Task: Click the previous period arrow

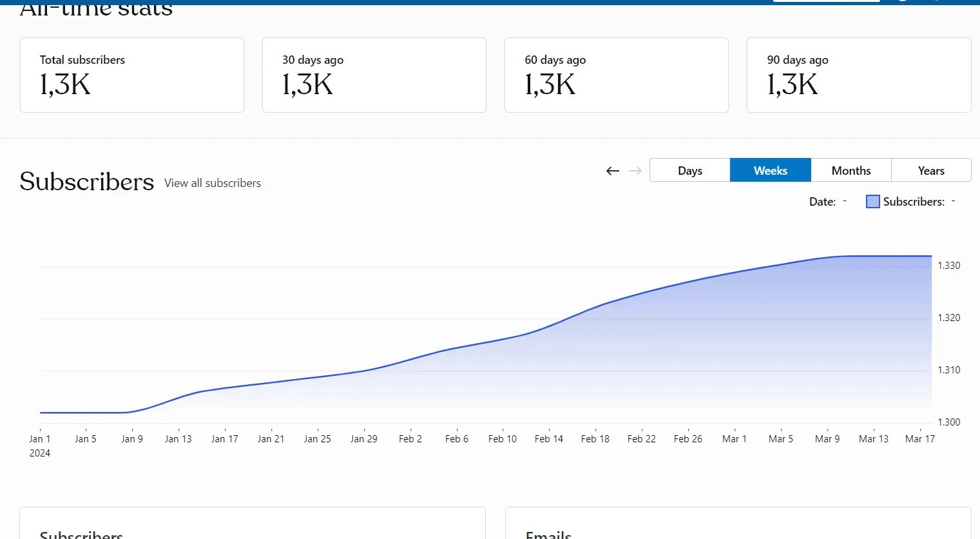Action: [x=612, y=170]
